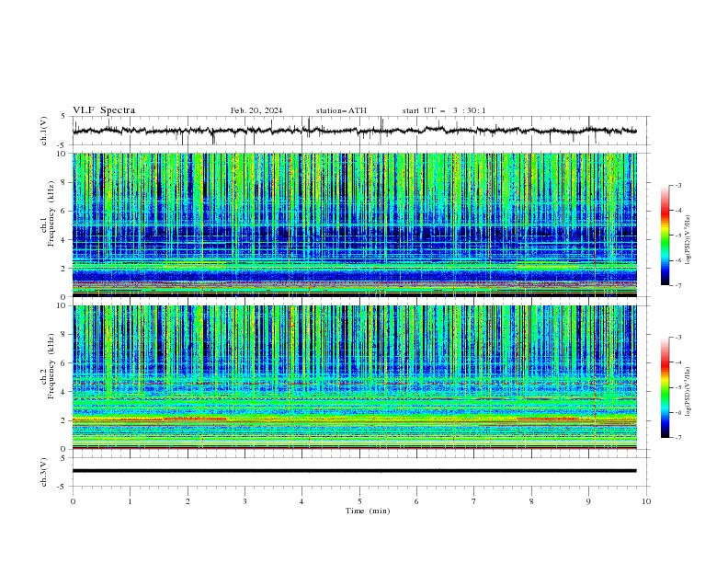Click the time axis tick label "2"
The width and height of the screenshot is (728, 563).
point(188,501)
